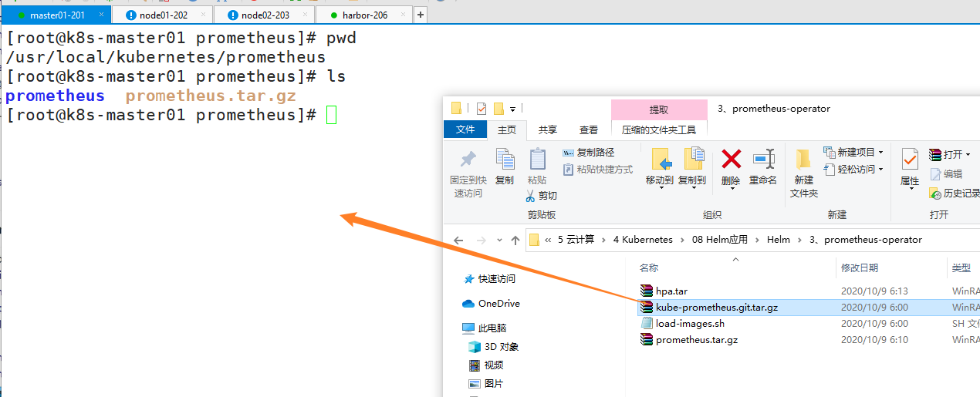This screenshot has height=397, width=980.
Task: Open the View (查看) ribbon tab
Action: (x=589, y=130)
